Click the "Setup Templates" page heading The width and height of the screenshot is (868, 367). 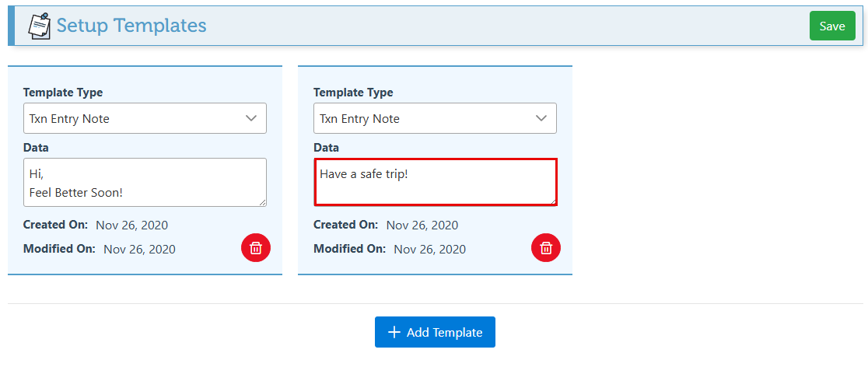pos(131,26)
